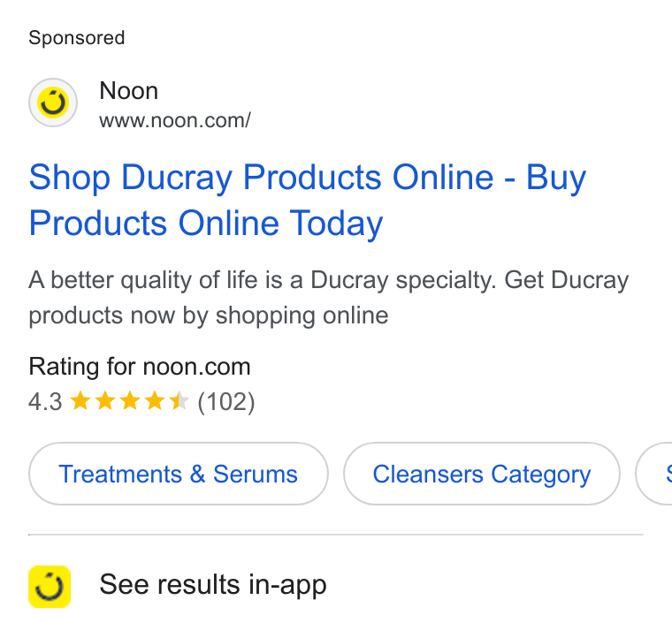Open the yellow Noon app icon

pyautogui.click(x=50, y=587)
